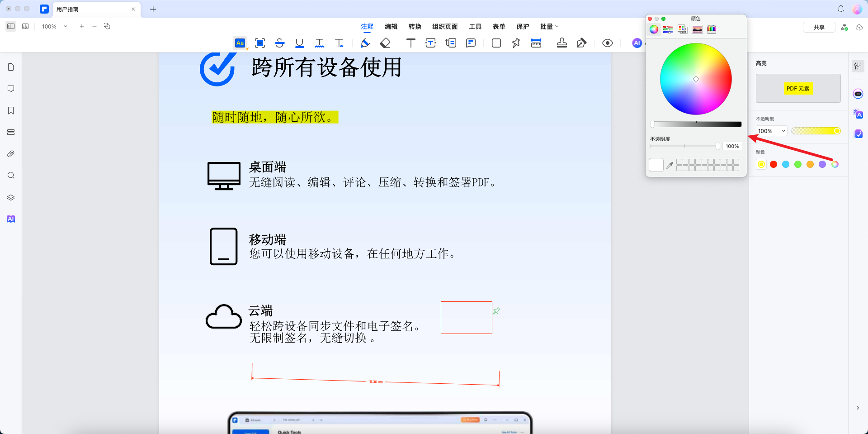Switch color panel to color sliders view
This screenshot has width=868, height=434.
pyautogui.click(x=668, y=29)
